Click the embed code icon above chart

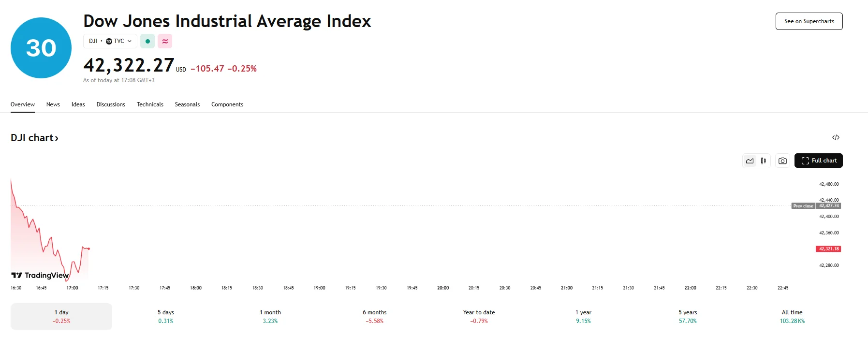tap(836, 138)
